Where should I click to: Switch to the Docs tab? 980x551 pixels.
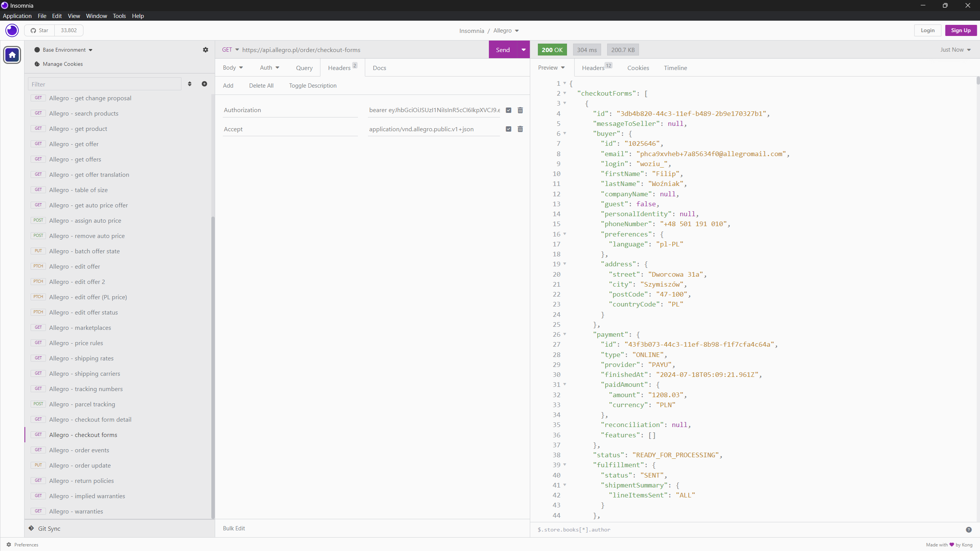[379, 68]
